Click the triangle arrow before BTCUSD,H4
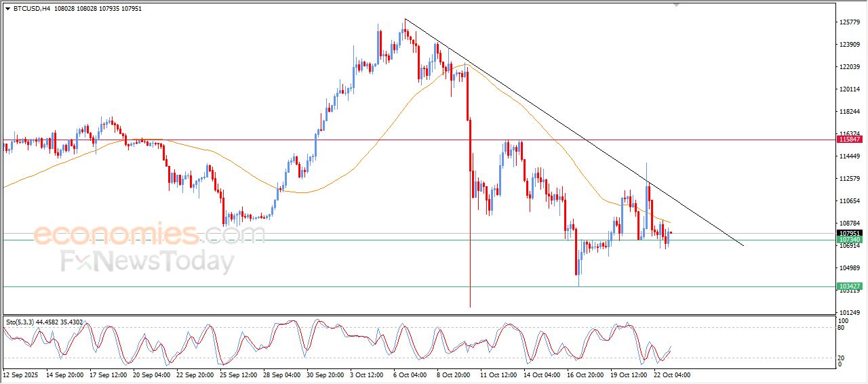The width and height of the screenshot is (868, 384). (x=7, y=9)
